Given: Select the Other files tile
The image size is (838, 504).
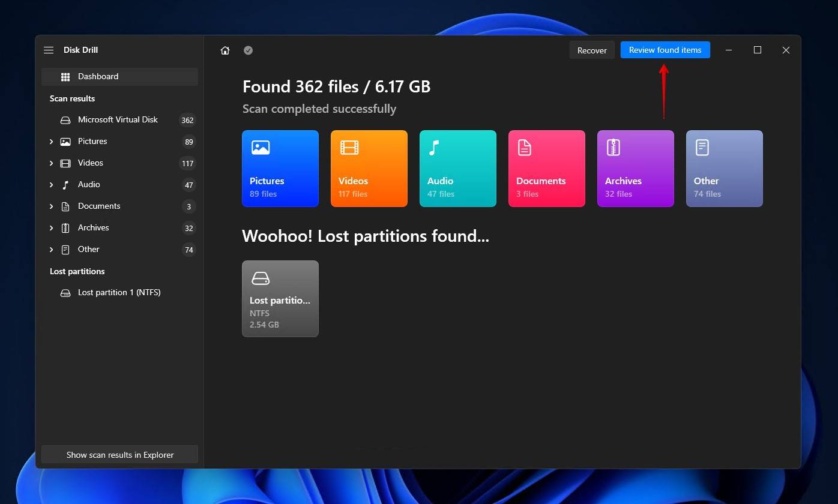Looking at the screenshot, I should [x=725, y=169].
